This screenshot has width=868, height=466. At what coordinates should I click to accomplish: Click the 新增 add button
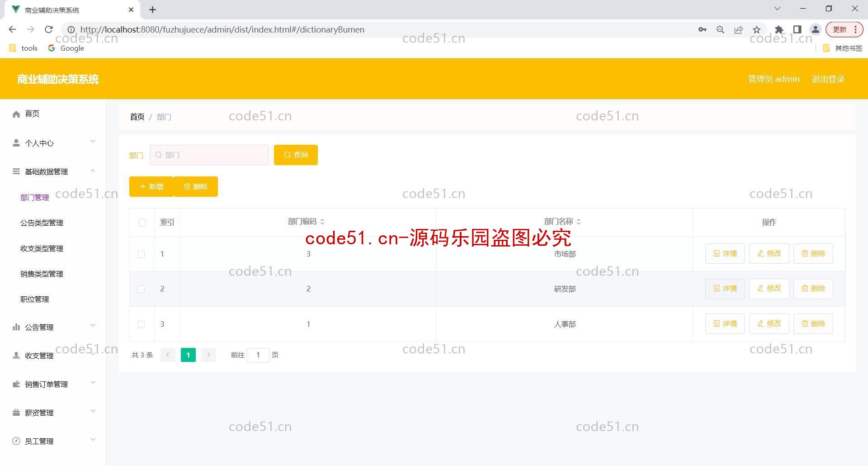tap(151, 186)
